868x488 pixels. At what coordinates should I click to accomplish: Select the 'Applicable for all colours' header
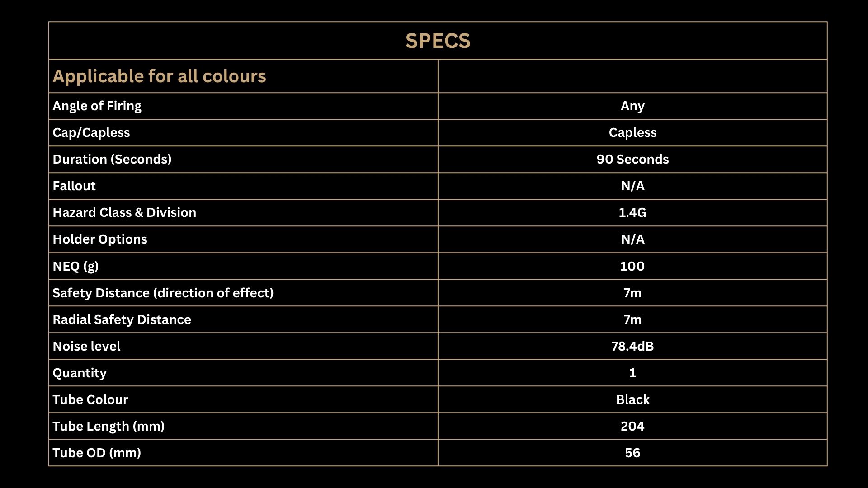tap(159, 76)
